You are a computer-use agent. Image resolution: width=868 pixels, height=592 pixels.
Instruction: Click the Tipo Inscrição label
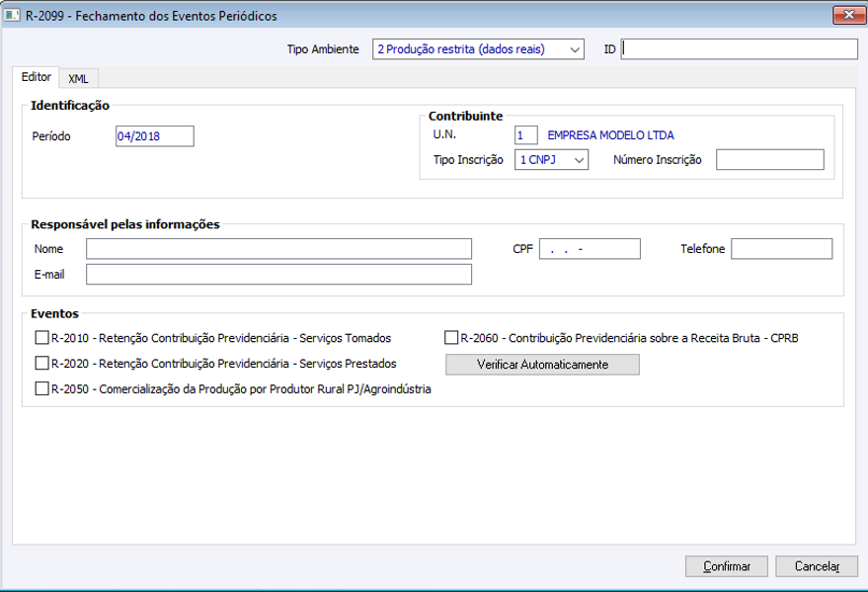tap(468, 160)
